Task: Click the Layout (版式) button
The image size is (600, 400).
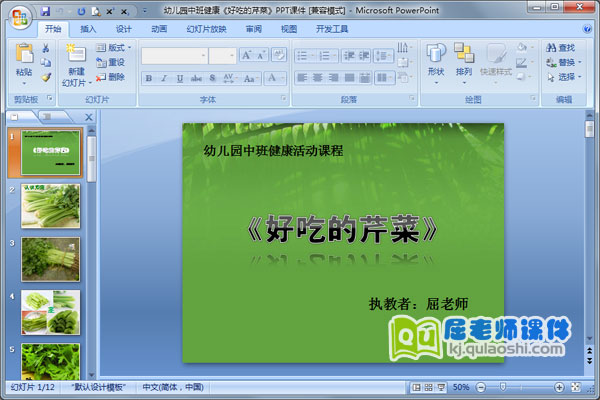Action: click(x=113, y=47)
